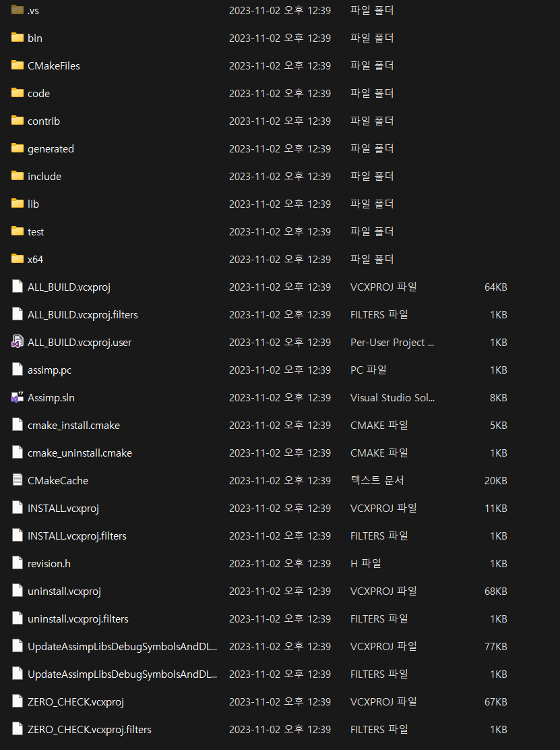The height and width of the screenshot is (750, 560).
Task: Click the assimp.pc file icon
Action: coord(18,370)
